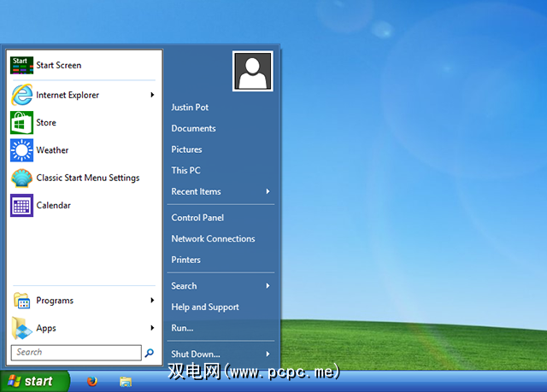Click the Apps folder icon
547x392 pixels.
[21, 328]
